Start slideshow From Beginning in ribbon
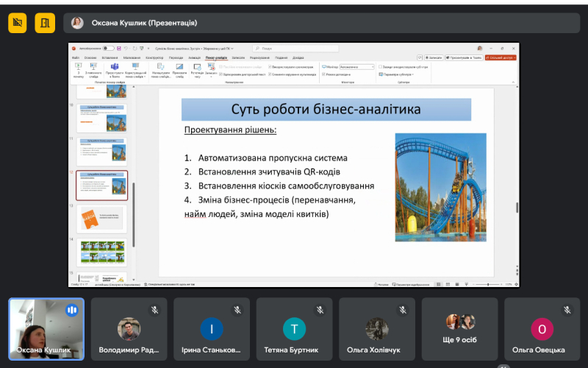 (x=79, y=71)
